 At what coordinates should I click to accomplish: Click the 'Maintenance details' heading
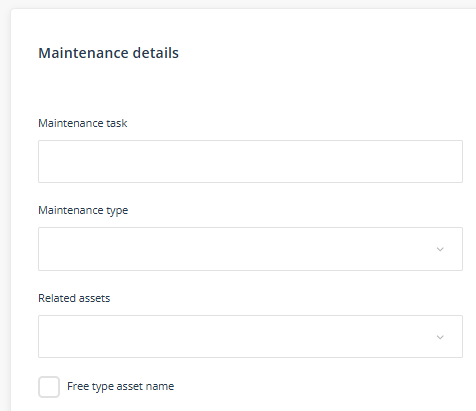(x=108, y=53)
